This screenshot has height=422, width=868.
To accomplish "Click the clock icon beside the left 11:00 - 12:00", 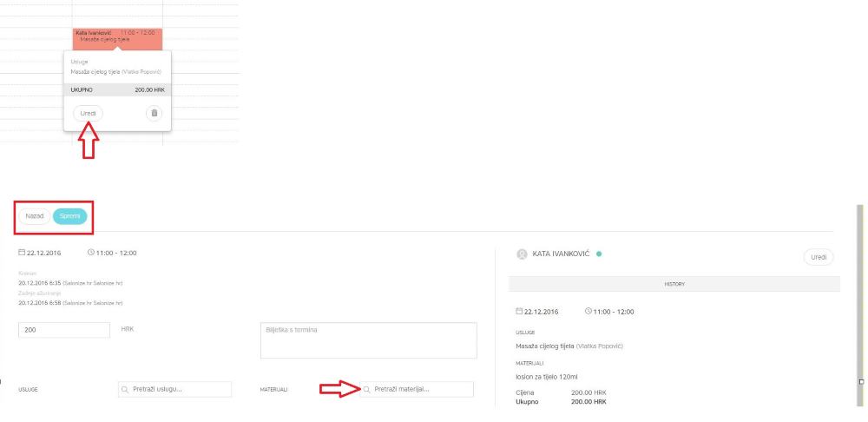I will [x=91, y=253].
